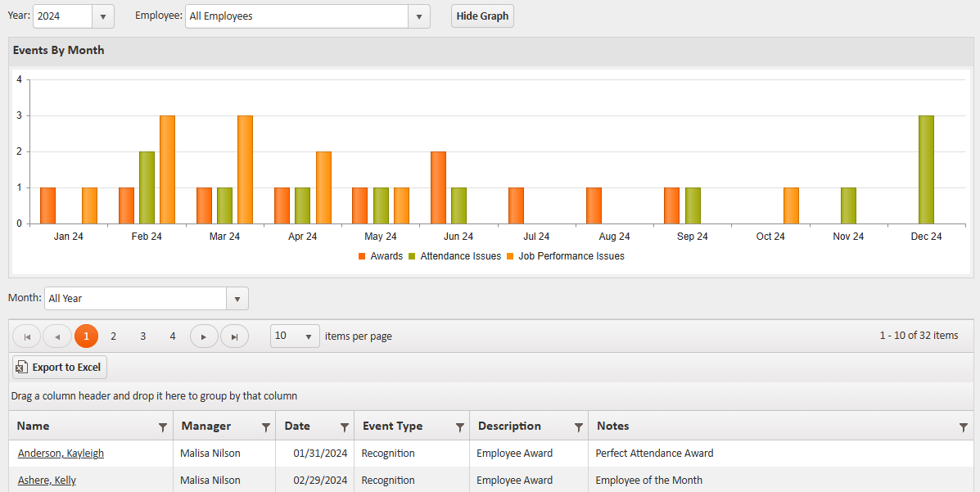Go to the first page arrow
980x492 pixels.
tap(27, 336)
